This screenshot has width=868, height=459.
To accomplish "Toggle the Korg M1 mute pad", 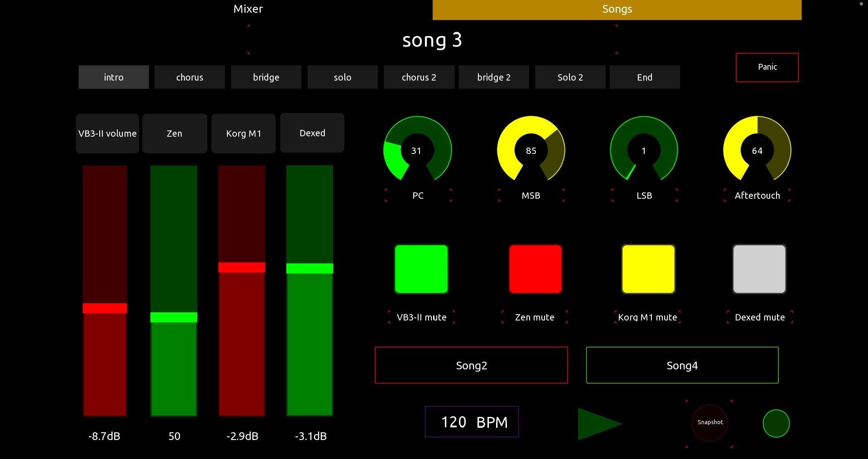I will pyautogui.click(x=648, y=269).
